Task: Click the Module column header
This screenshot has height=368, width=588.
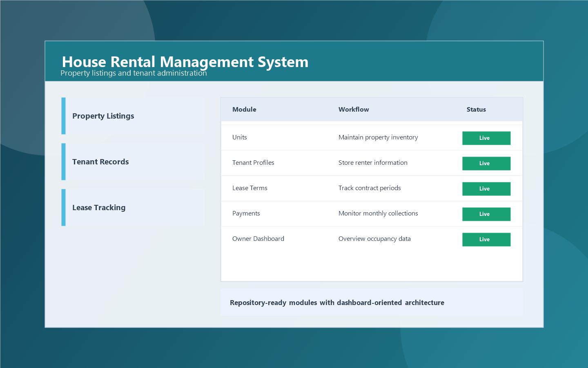Action: pyautogui.click(x=244, y=109)
